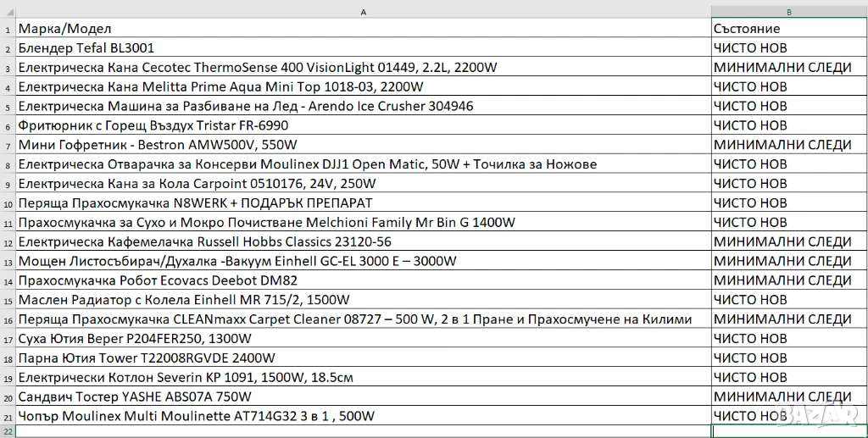The width and height of the screenshot is (868, 438).
Task: Select column B header
Action: pos(788,12)
